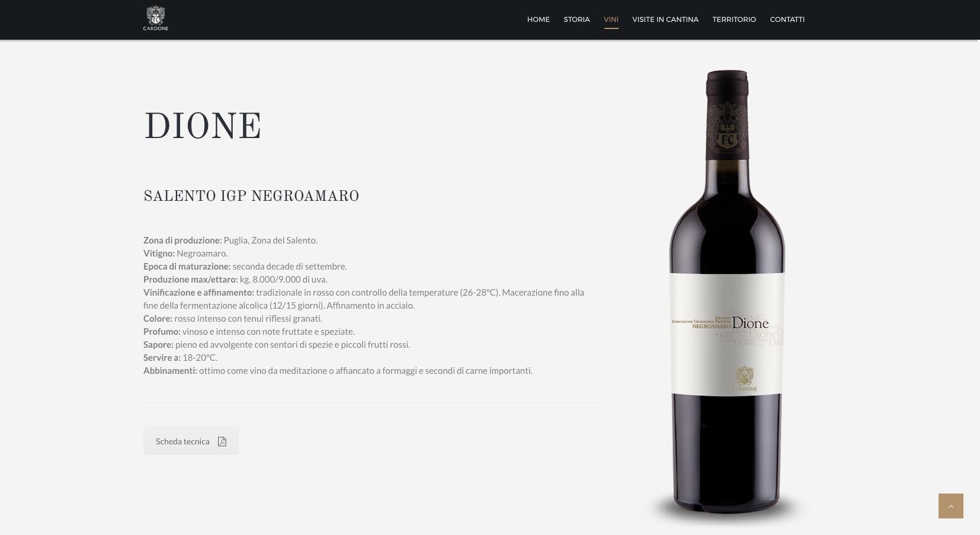Click the Scheda tecnica button

[x=191, y=441]
